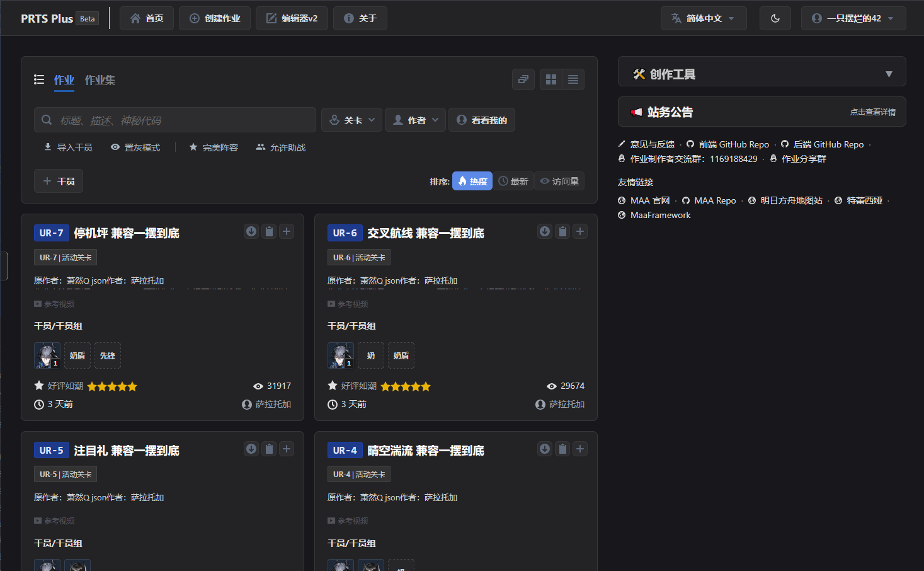Copy UR-7 job with clipboard icon
This screenshot has height=571, width=924.
coord(269,231)
